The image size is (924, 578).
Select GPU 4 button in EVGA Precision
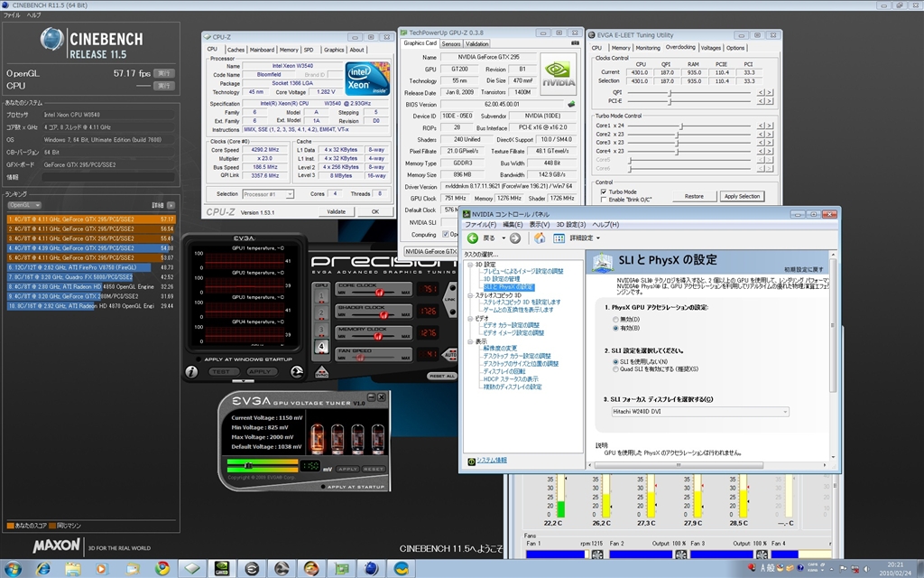click(x=321, y=348)
